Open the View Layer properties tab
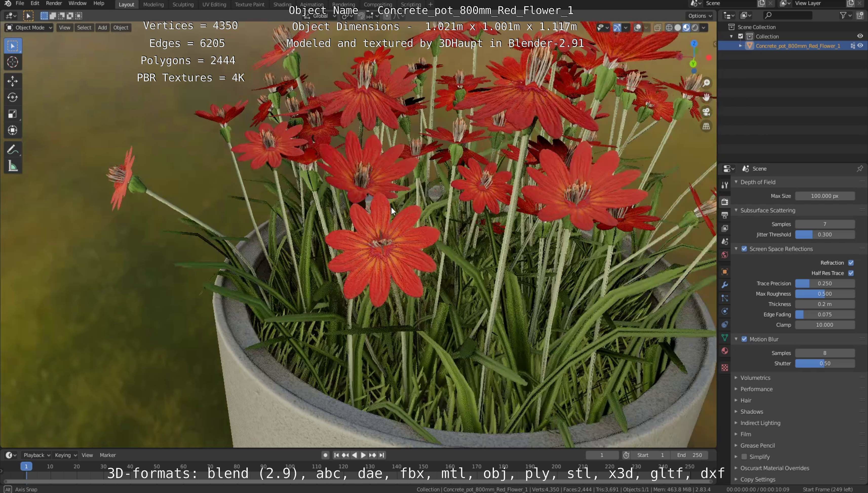 724,228
